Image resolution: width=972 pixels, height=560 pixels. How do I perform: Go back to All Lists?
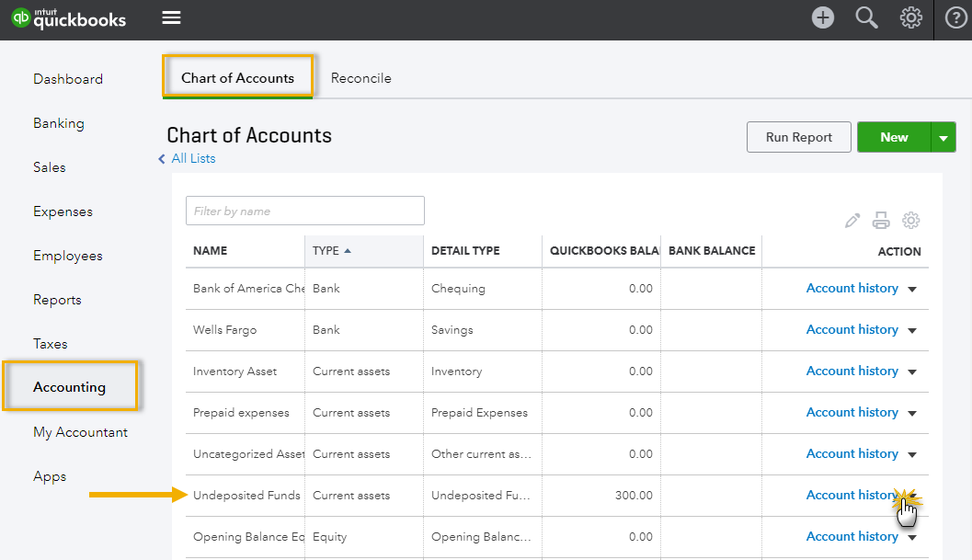[192, 158]
